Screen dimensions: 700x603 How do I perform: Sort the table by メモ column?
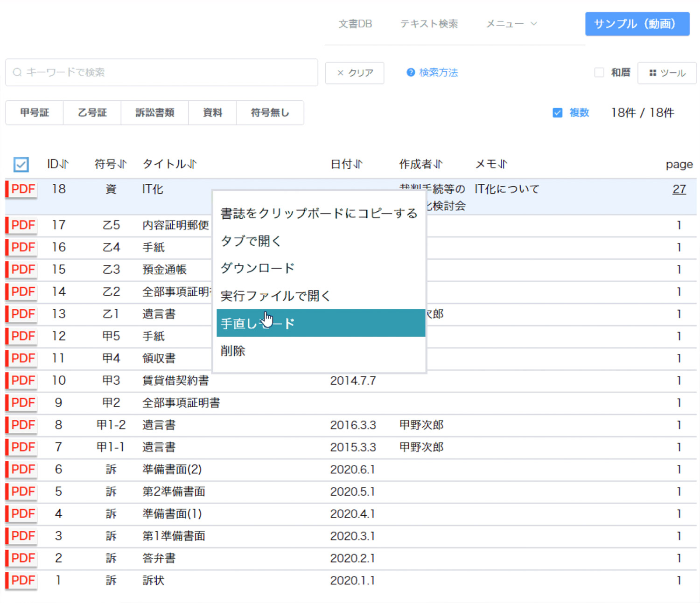pyautogui.click(x=491, y=164)
